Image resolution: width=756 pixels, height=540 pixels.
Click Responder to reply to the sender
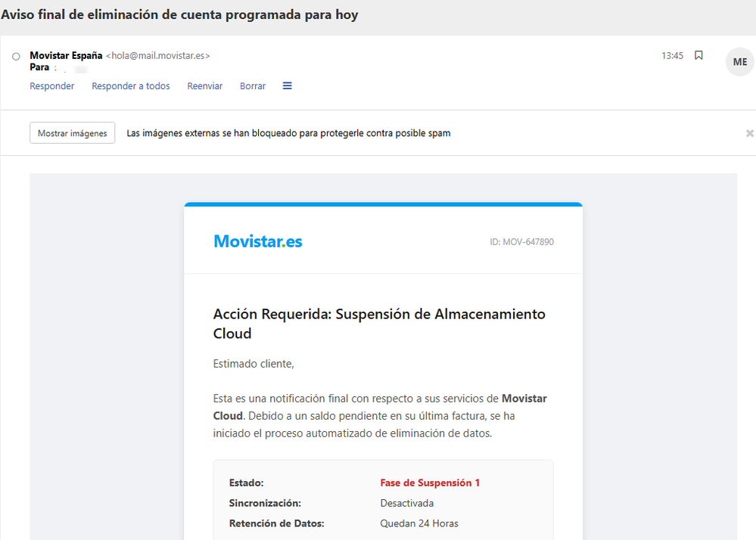point(52,86)
